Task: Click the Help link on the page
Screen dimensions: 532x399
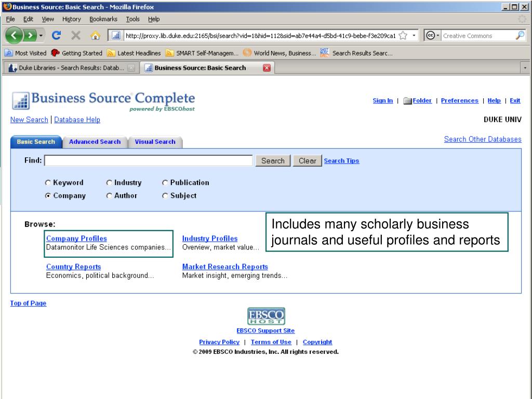Action: point(494,100)
